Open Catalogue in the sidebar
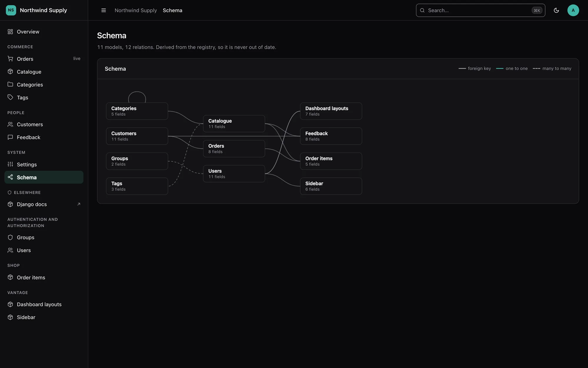 tap(44, 72)
